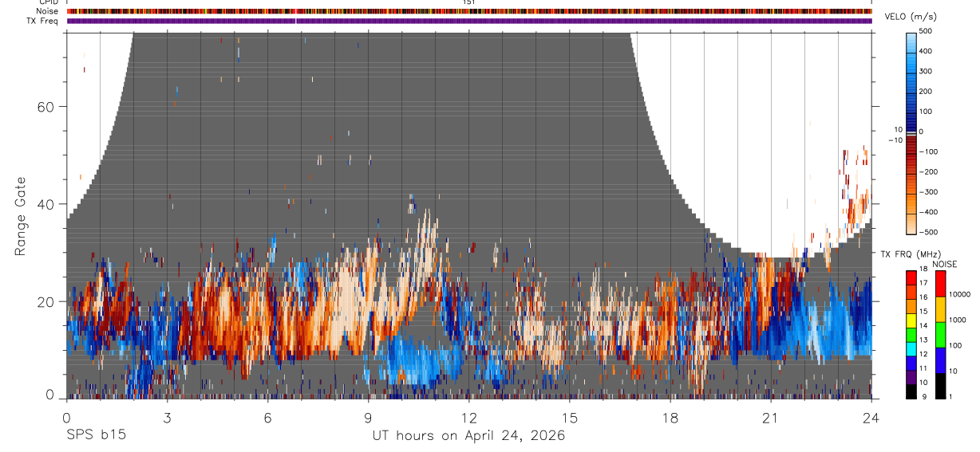Click the hour 12 tick label
This screenshot has width=980, height=452.
468,418
